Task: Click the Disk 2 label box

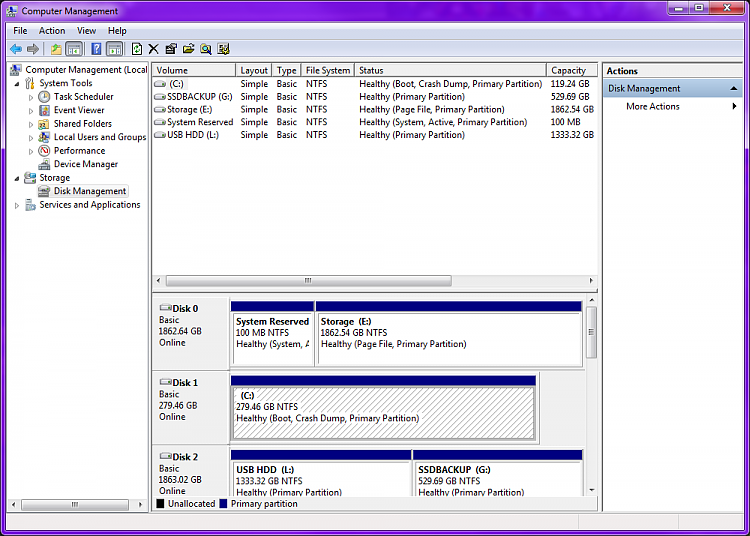Action: [x=190, y=471]
